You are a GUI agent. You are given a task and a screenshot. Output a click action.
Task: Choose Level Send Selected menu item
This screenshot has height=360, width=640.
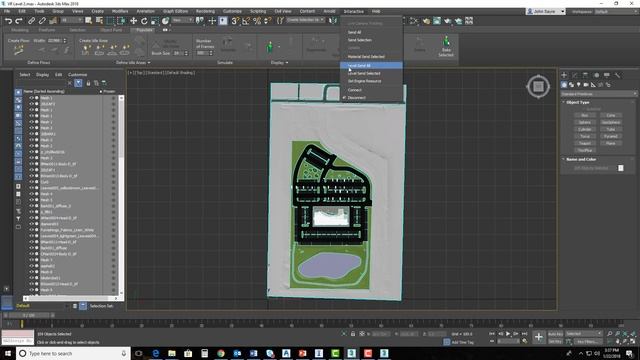(371, 73)
